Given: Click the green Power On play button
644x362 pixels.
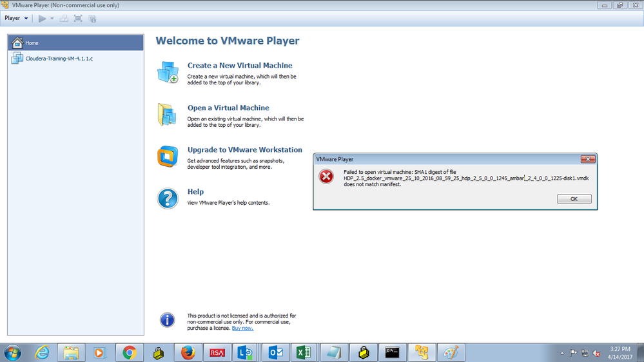Looking at the screenshot, I should pos(42,19).
